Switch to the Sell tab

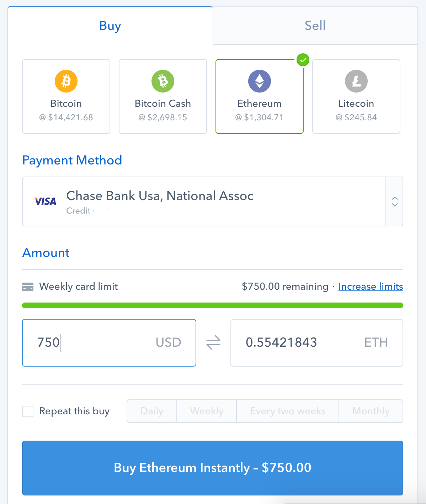click(315, 26)
